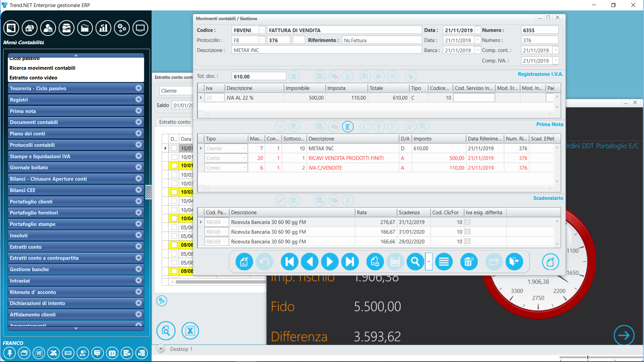
Task: Select Estratto conto video menu entry
Action: (33, 77)
